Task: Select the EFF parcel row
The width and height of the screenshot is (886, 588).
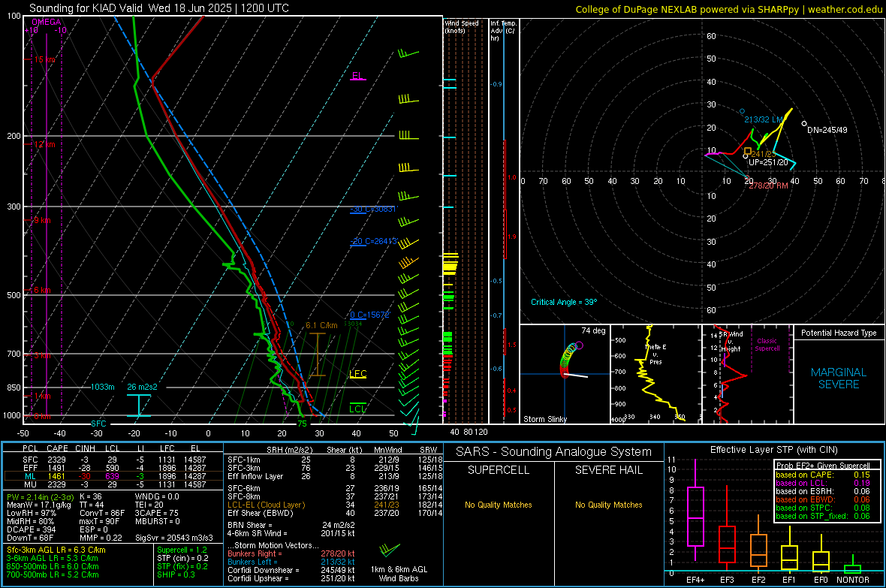Action: coord(113,468)
